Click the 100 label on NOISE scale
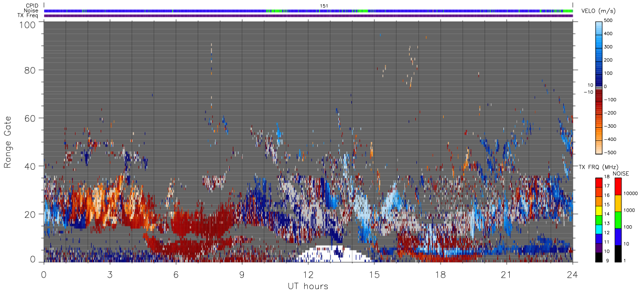Viewport: 644px width, 297px height. [628, 227]
